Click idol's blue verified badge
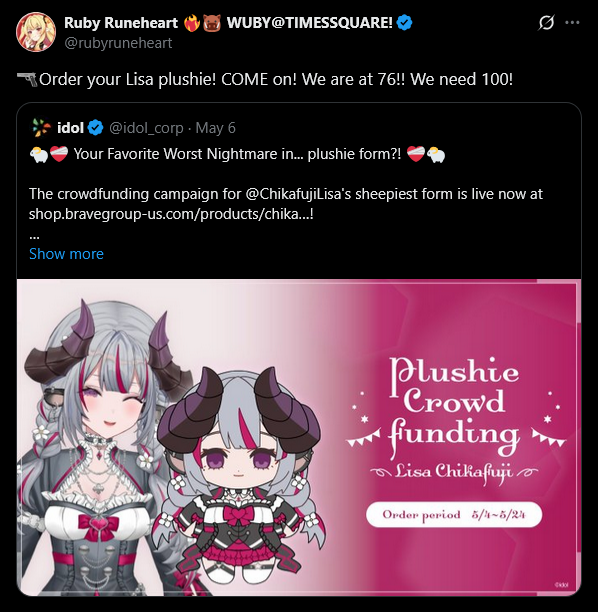The image size is (598, 612). [95, 128]
